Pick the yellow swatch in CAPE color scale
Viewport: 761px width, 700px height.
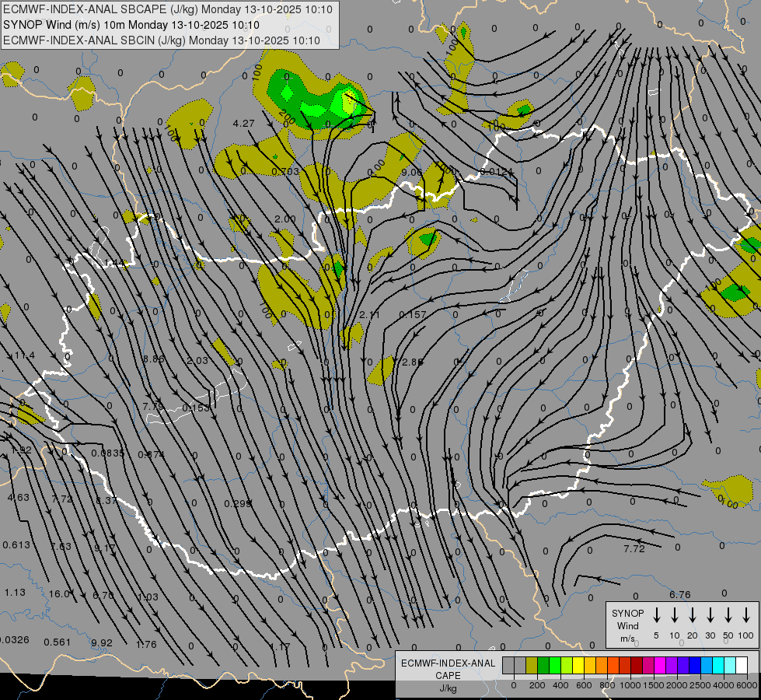(578, 665)
